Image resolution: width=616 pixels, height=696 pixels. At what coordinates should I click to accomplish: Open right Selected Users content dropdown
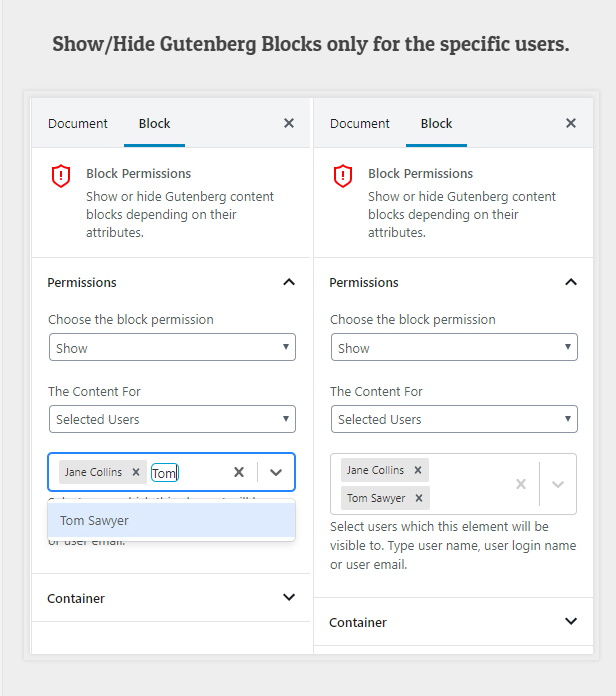click(x=454, y=419)
